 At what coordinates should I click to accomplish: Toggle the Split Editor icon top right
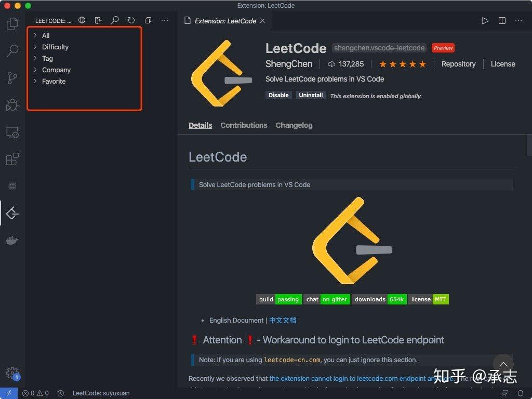pos(502,21)
